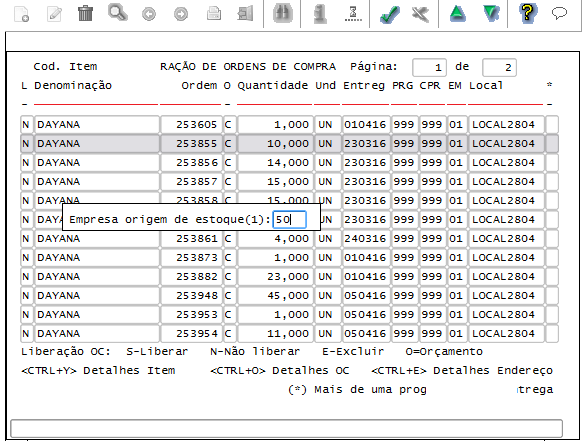Click quantity 4,000 cell
The width and height of the screenshot is (582, 441).
pos(275,238)
